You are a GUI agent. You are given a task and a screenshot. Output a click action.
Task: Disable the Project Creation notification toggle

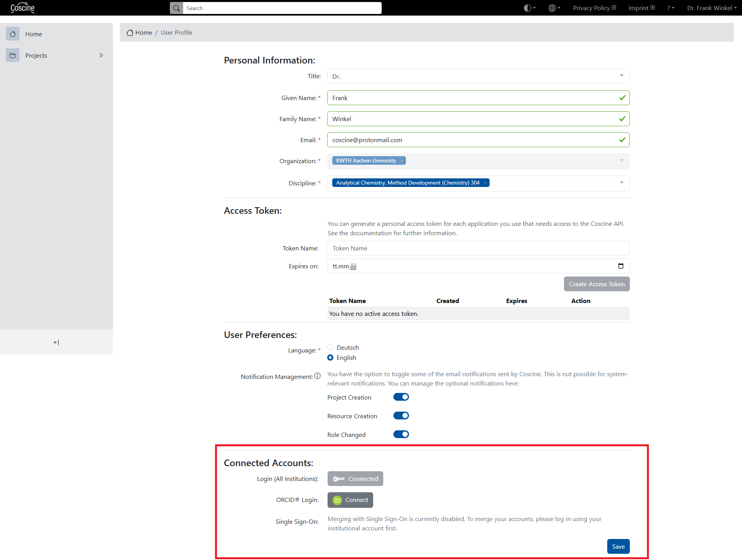coord(401,397)
